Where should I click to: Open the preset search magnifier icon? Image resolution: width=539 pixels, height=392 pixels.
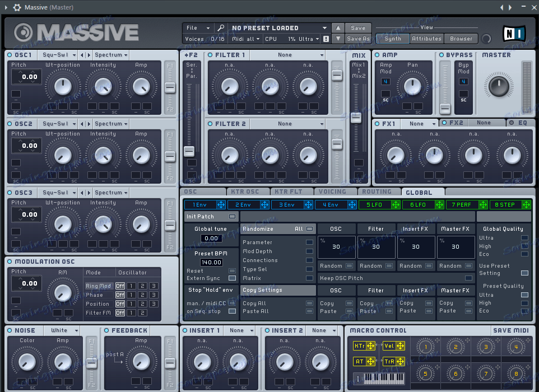coord(221,28)
